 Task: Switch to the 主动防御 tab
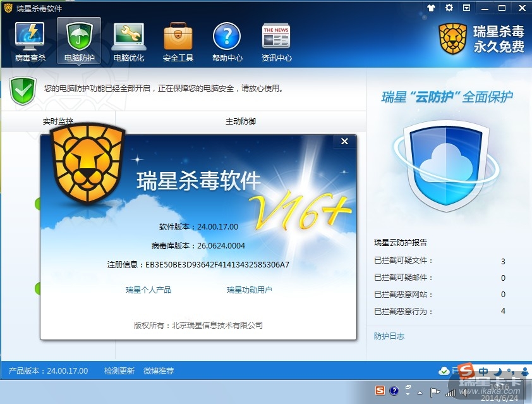[241, 121]
